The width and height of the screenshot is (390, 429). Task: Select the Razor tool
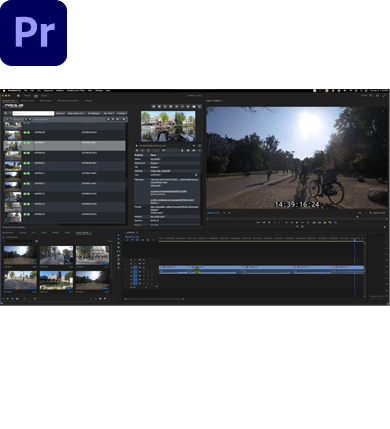click(x=119, y=247)
